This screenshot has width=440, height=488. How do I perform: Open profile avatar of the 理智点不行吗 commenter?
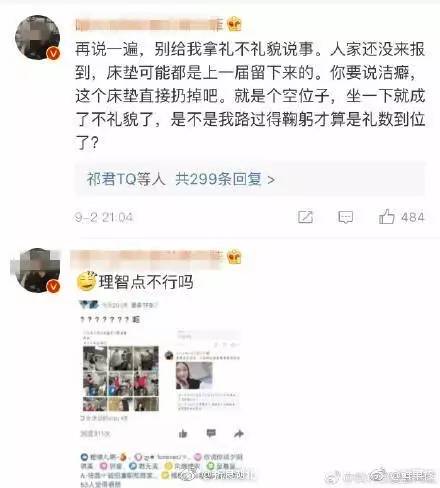37,270
